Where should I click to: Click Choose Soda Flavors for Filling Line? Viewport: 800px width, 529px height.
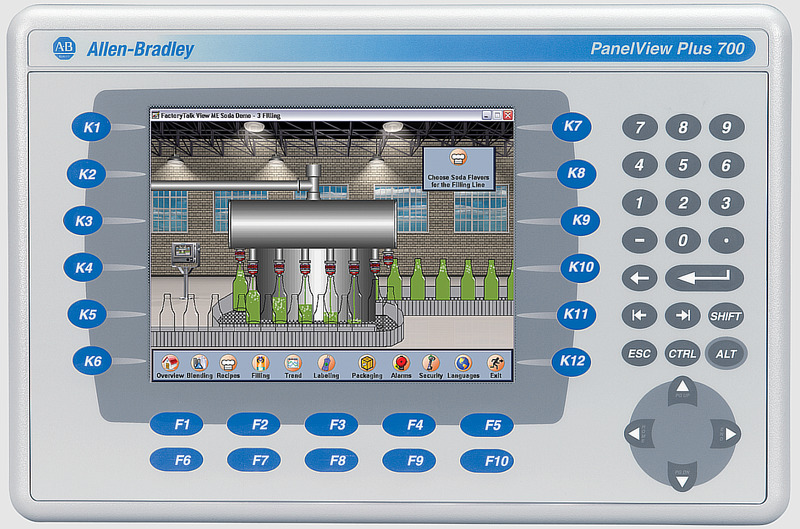click(x=458, y=169)
